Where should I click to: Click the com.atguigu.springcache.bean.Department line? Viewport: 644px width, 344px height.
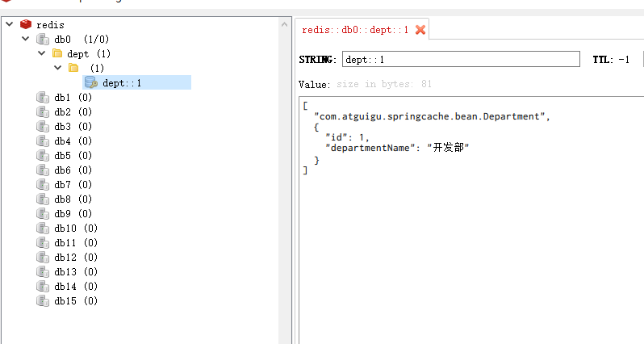click(x=432, y=116)
